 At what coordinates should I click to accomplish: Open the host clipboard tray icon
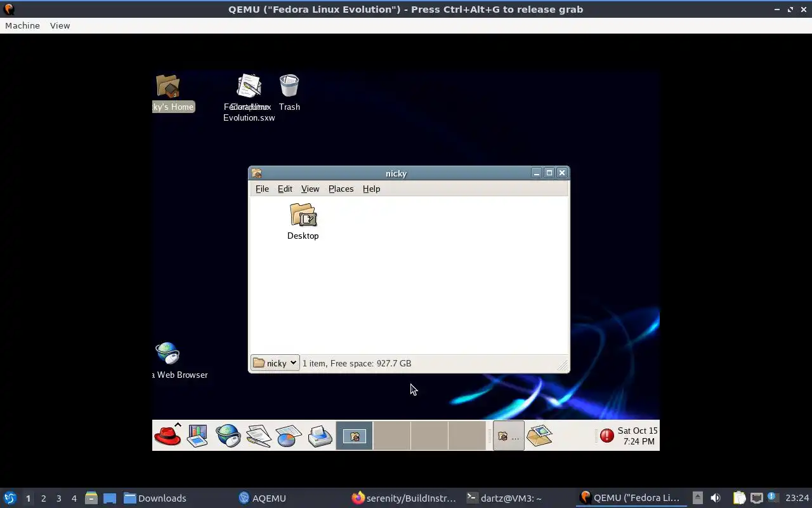(739, 498)
